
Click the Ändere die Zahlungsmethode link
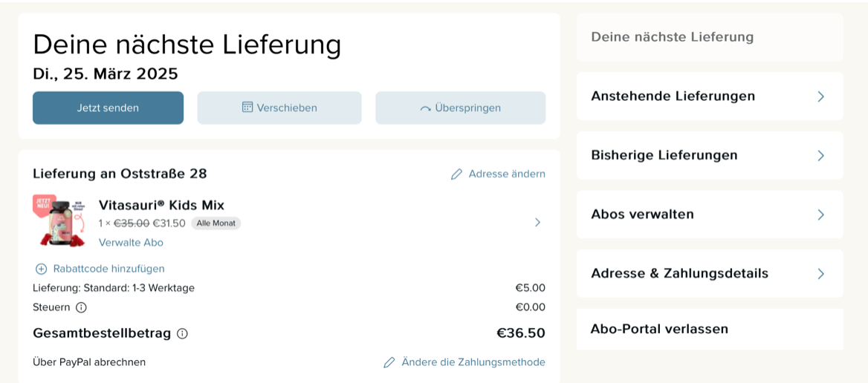pos(473,362)
